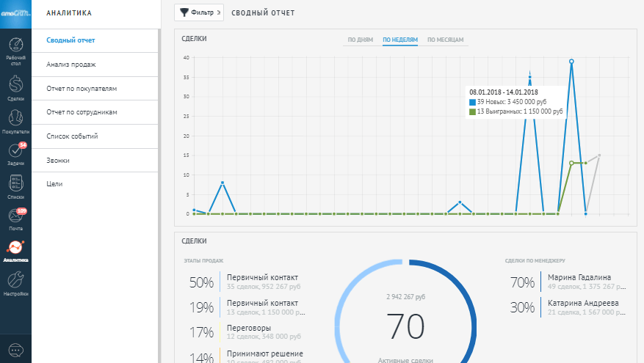644x363 pixels.
Task: Switch chart to По месяцам tab
Action: pos(445,40)
